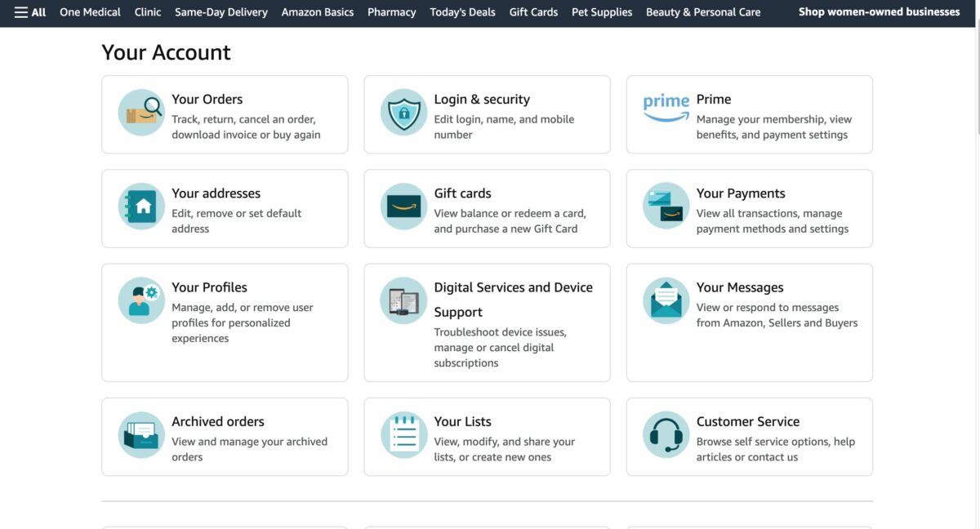980x529 pixels.
Task: Click the Your Lists notepad icon
Action: (x=403, y=435)
